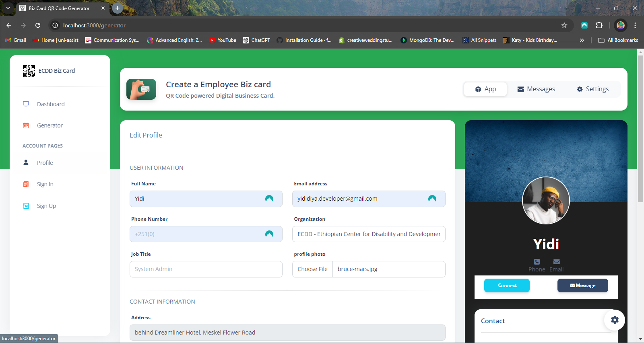Reload the page
644x343 pixels.
[38, 25]
